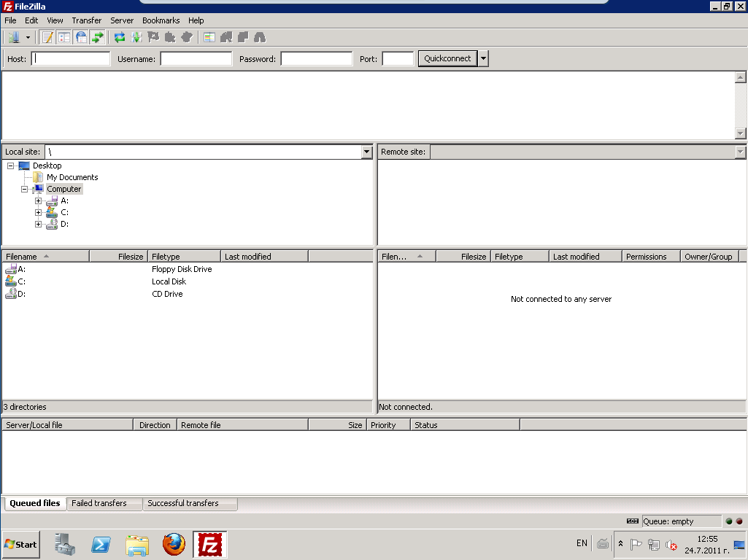Screen dimensions: 748x560
Task: Click the queue speed limit indicator icon
Action: [x=632, y=521]
